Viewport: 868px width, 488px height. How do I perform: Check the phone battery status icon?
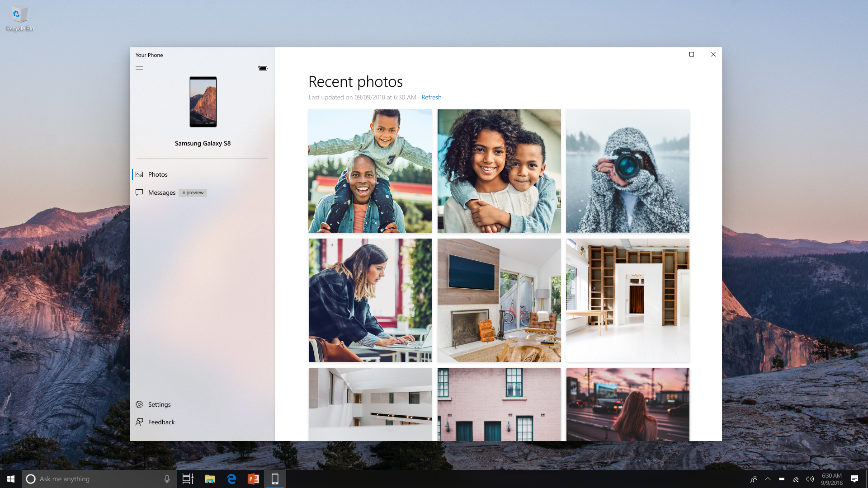click(x=262, y=68)
